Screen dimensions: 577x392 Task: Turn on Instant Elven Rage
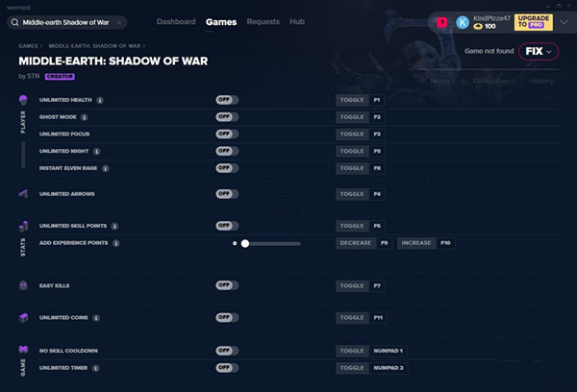pyautogui.click(x=227, y=168)
